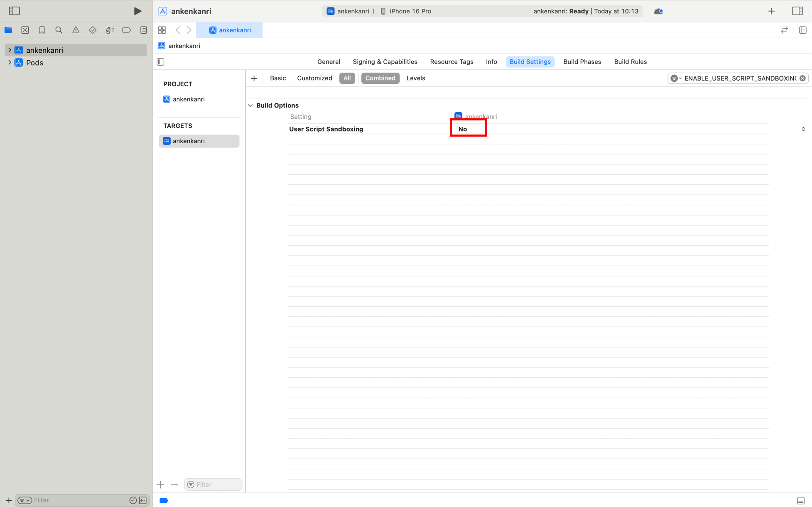Switch to Signing & Capabilities tab
This screenshot has width=812, height=507.
click(385, 62)
